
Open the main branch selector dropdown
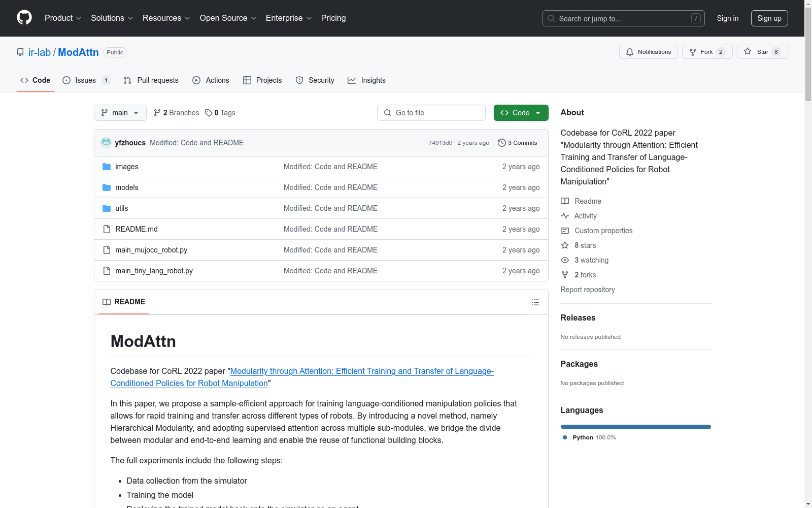pos(120,113)
